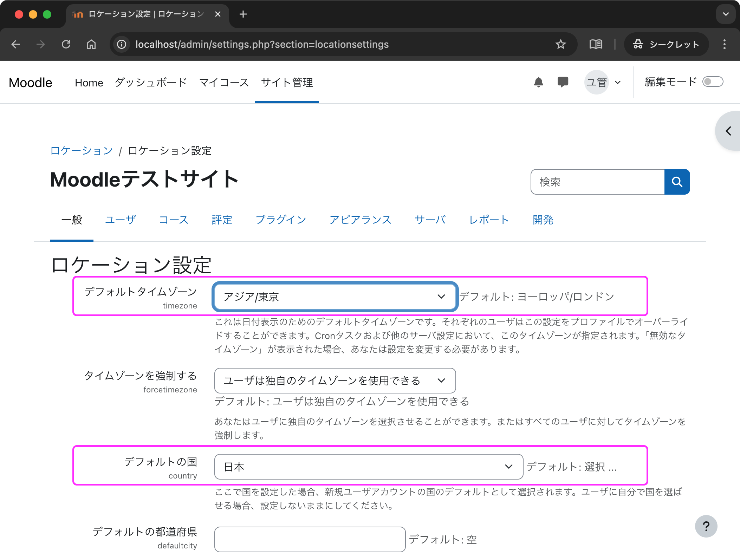Open Chrome three-dot menu
The height and width of the screenshot is (560, 740).
click(x=724, y=44)
